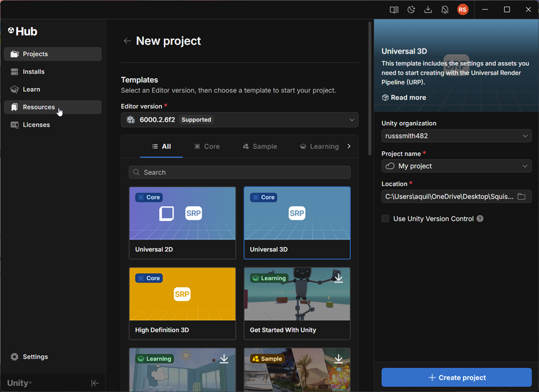This screenshot has width=539, height=392.
Task: Open the Project name dropdown
Action: pos(456,166)
